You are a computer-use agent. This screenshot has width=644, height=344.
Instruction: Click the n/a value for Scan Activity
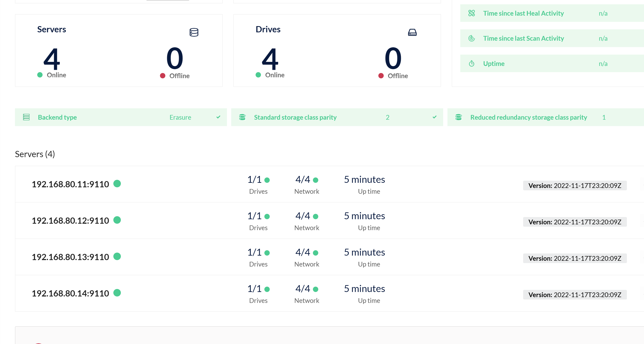point(603,38)
